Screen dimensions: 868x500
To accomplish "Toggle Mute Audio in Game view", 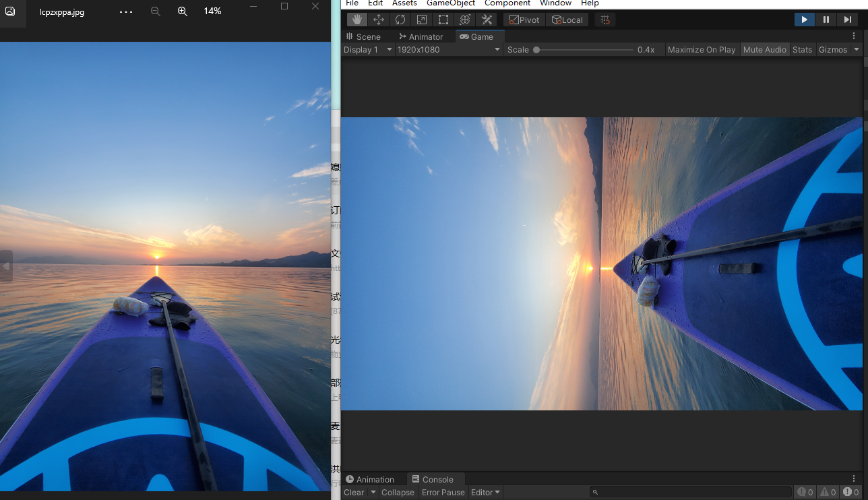I will (x=764, y=50).
